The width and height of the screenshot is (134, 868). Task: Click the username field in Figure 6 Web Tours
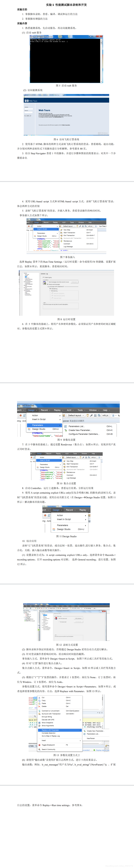[29, 109]
